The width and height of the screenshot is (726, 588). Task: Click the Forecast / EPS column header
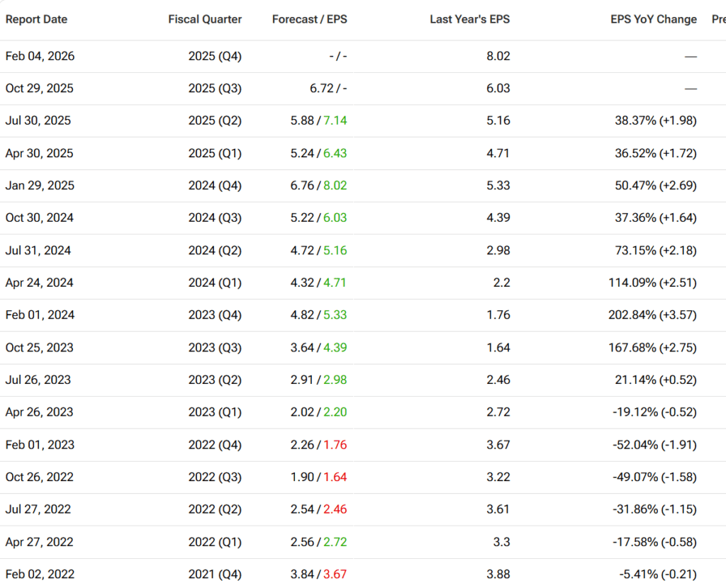[309, 19]
